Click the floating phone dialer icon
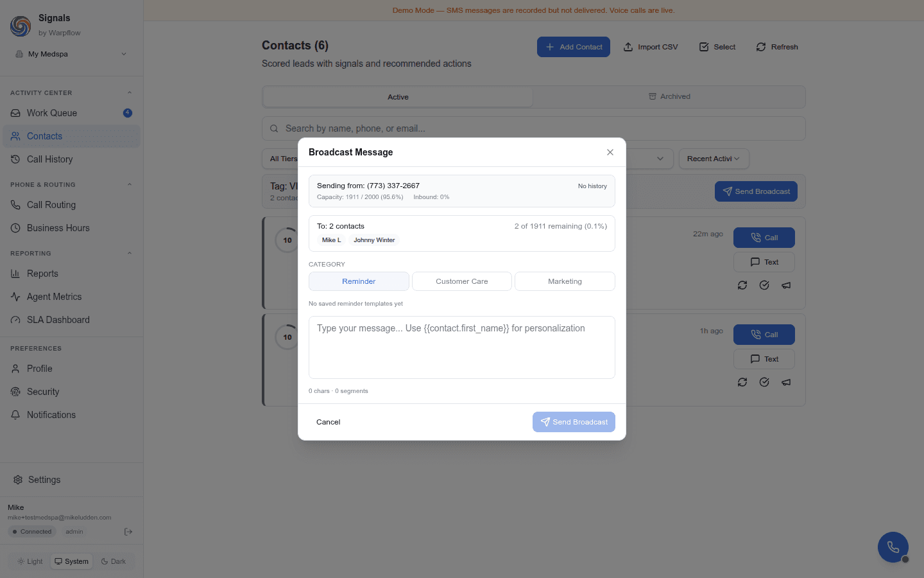This screenshot has height=578, width=924. [x=893, y=547]
